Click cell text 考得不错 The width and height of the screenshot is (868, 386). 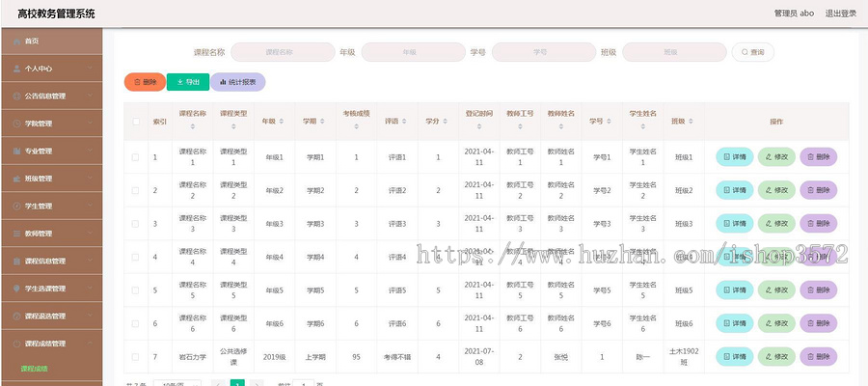pyautogui.click(x=397, y=357)
